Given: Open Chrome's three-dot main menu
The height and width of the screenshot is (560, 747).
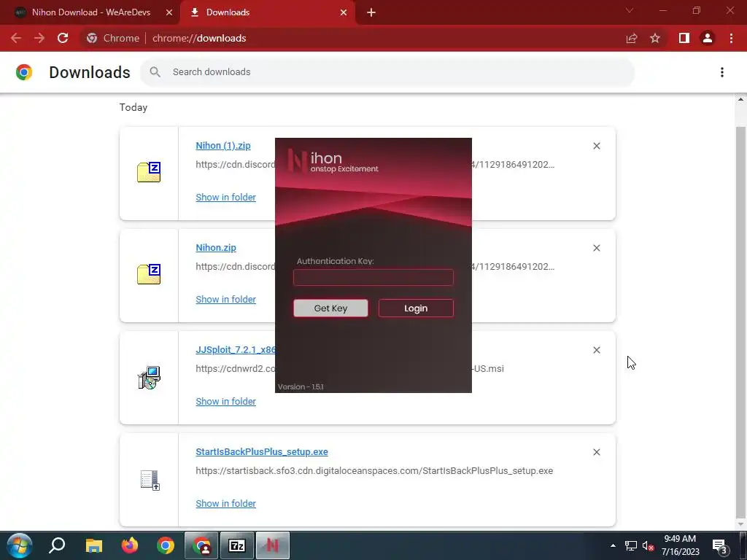Looking at the screenshot, I should click(731, 38).
